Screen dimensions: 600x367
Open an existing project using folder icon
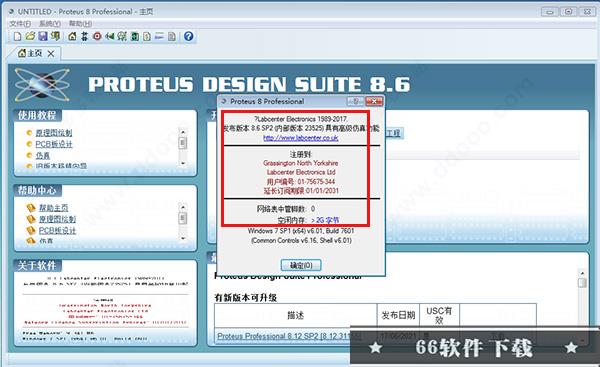click(x=30, y=36)
